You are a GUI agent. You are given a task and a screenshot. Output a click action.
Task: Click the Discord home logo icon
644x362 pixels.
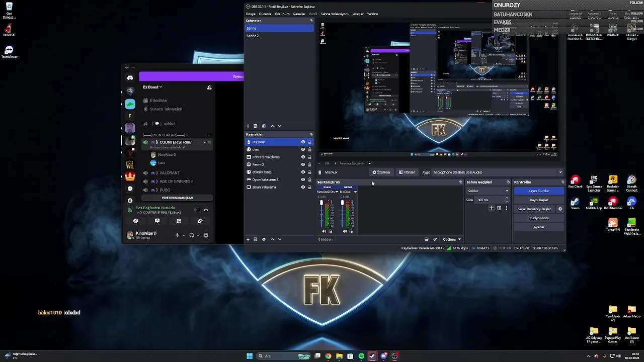tap(130, 77)
